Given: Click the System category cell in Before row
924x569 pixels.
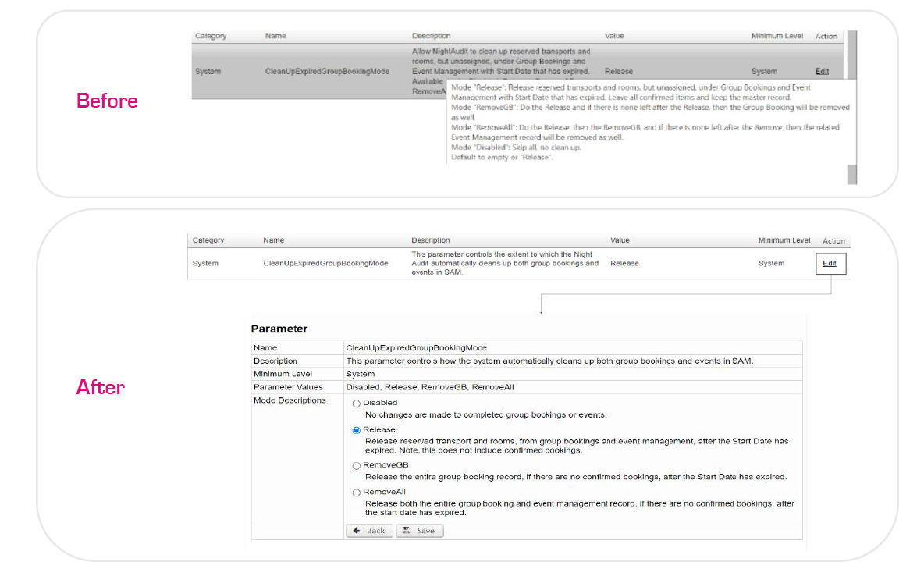Looking at the screenshot, I should 208,71.
